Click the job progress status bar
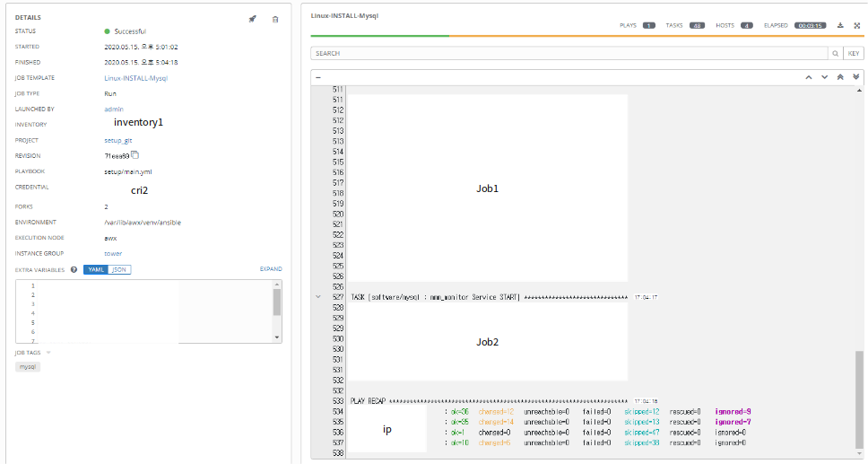 coord(587,36)
